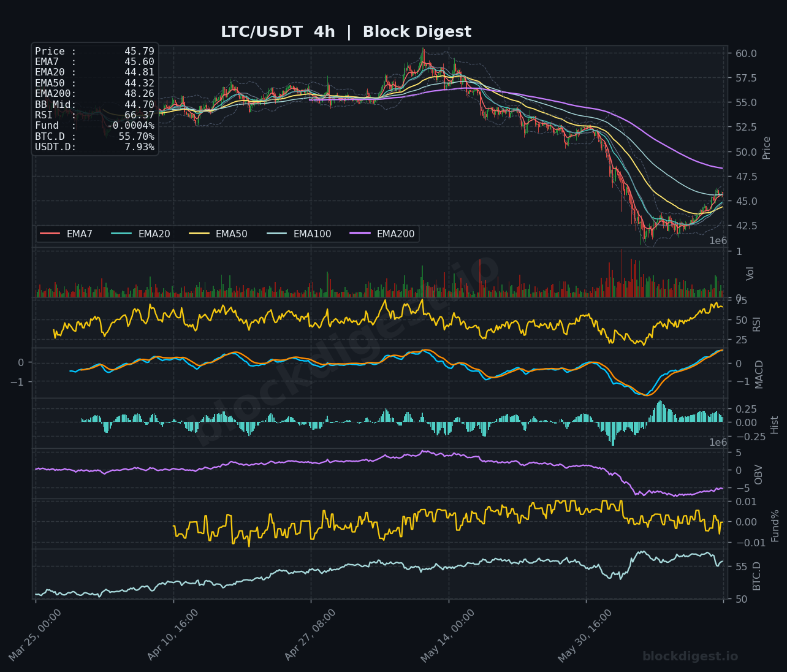Click the May 30, 16:00 date label
787x672 pixels.
[x=585, y=635]
